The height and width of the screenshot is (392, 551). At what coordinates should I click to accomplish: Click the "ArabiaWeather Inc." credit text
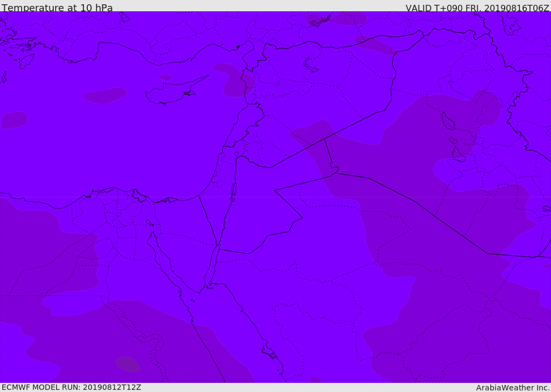point(512,388)
